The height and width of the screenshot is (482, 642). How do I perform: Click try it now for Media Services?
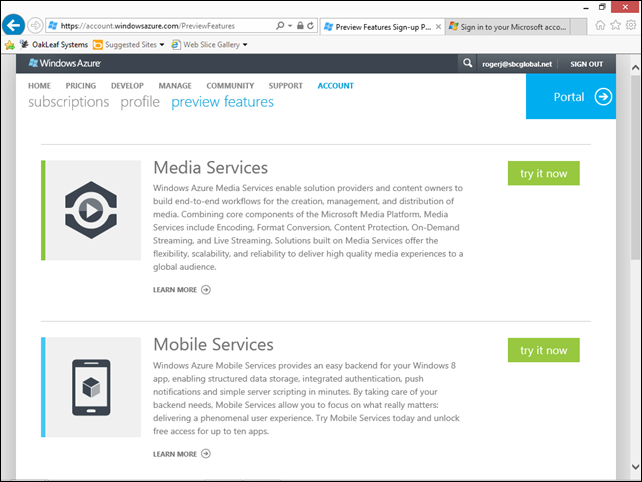(x=543, y=173)
